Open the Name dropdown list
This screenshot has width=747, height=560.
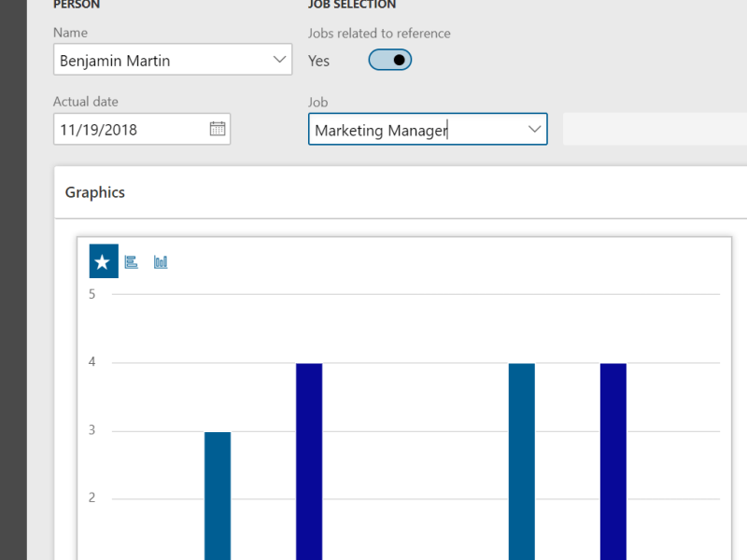point(278,59)
